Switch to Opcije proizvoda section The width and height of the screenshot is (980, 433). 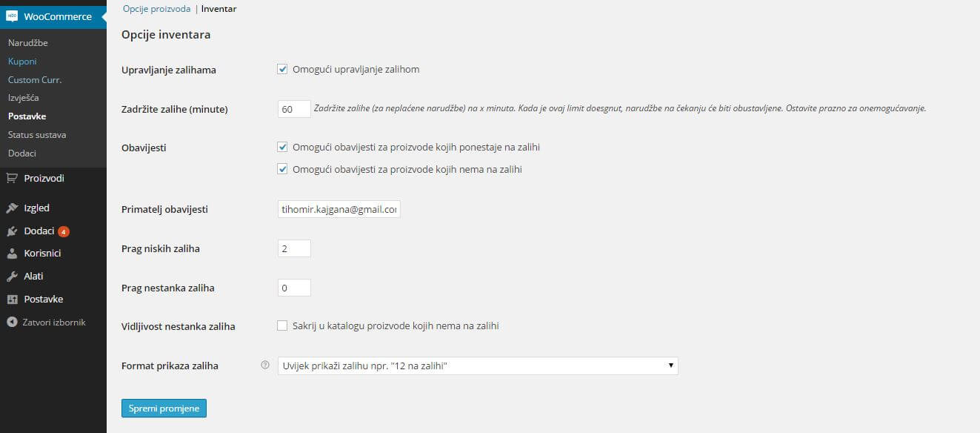coord(156,9)
